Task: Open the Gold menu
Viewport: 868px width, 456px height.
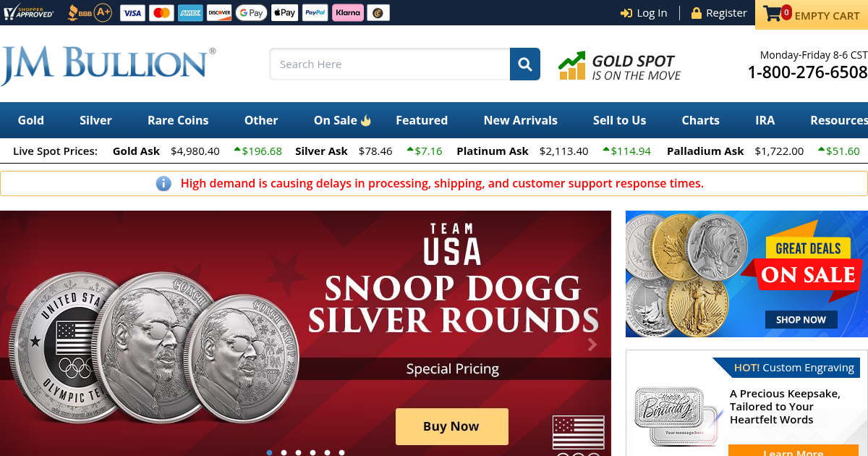Action: (31, 120)
